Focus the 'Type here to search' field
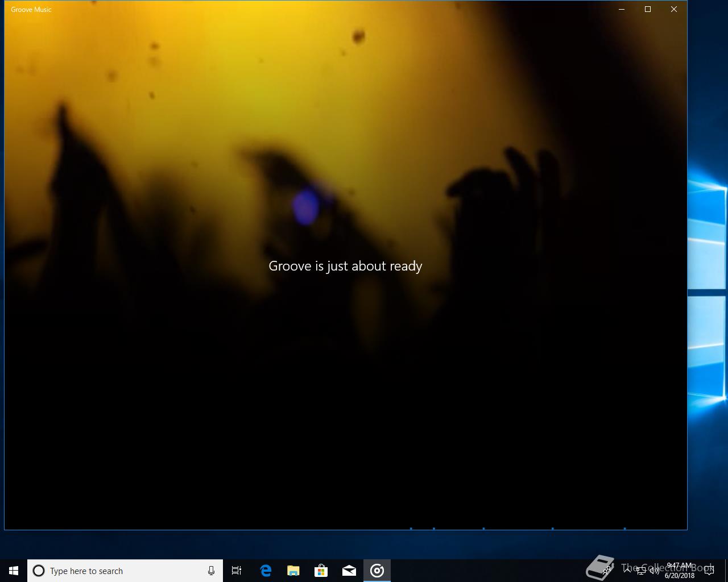Viewport: 728px width, 582px height. click(x=125, y=571)
